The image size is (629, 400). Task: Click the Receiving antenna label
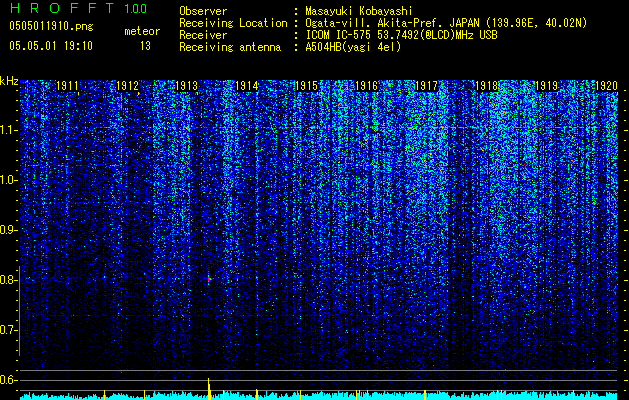[x=230, y=47]
